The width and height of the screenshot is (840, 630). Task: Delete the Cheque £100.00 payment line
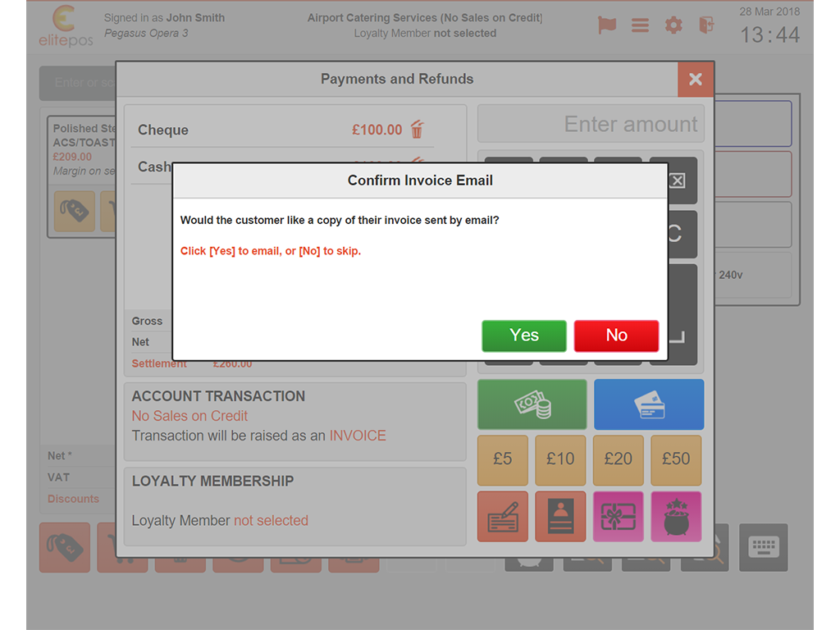click(x=417, y=129)
